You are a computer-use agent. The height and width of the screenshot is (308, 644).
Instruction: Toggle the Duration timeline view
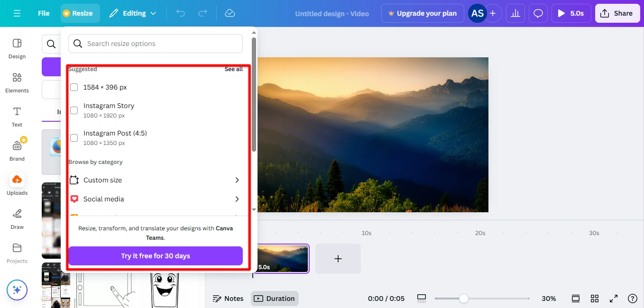[x=275, y=299]
